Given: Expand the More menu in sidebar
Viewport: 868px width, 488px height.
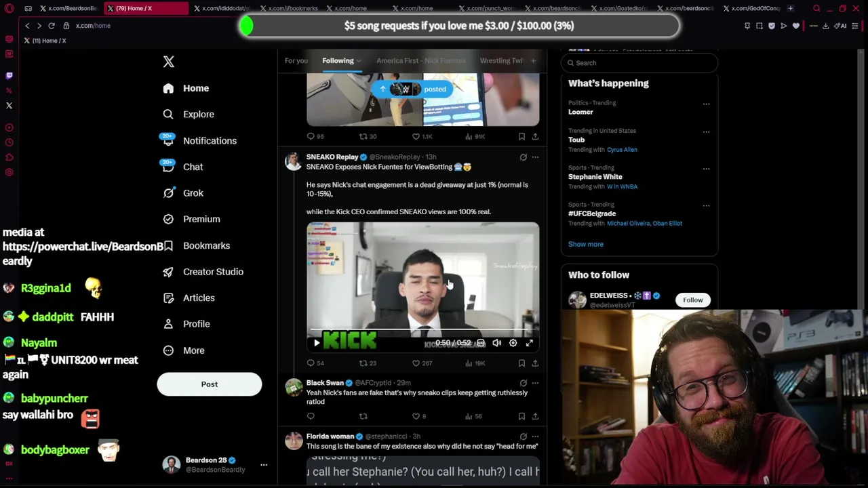Looking at the screenshot, I should point(184,350).
